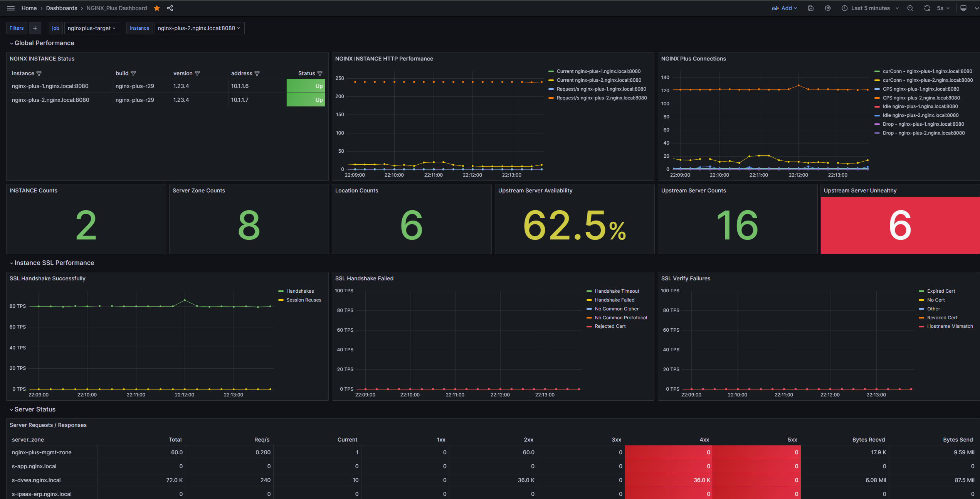Open the hamburger navigation menu
Screen dimensions: 980x499
(11, 8)
